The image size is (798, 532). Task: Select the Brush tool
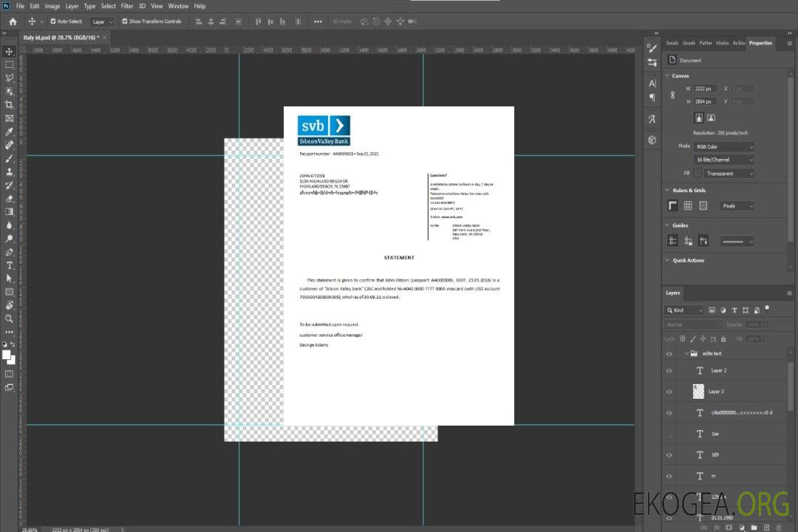(9, 158)
